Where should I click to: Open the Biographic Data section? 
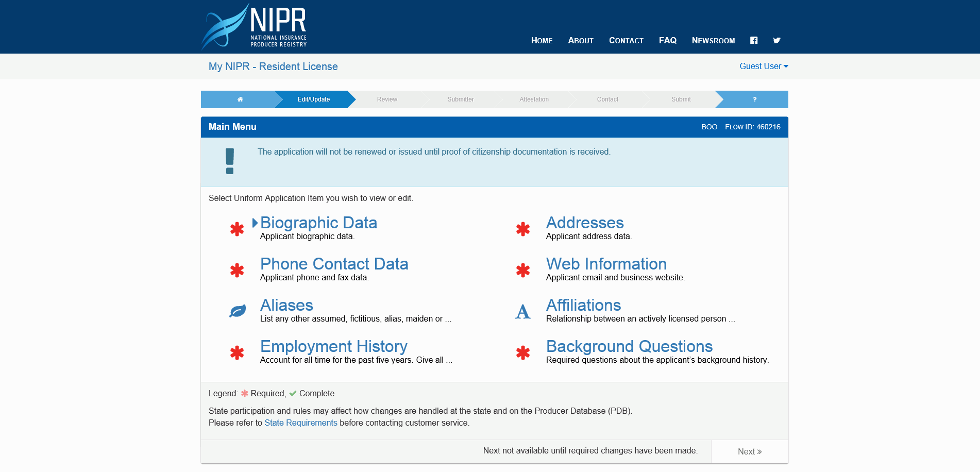318,223
